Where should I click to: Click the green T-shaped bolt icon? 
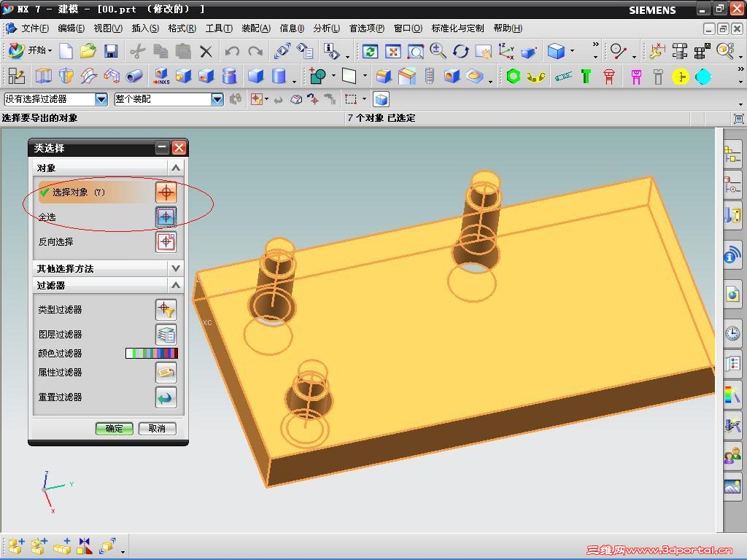click(586, 76)
